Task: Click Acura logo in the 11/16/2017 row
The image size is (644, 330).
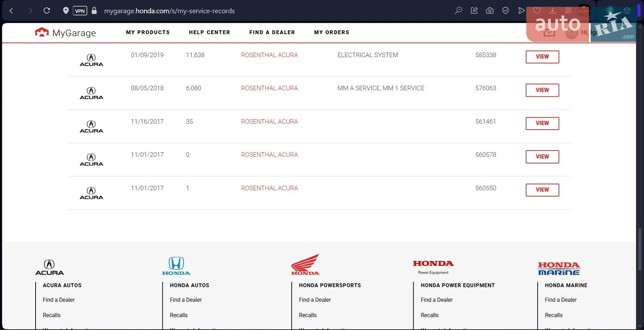Action: (x=91, y=127)
